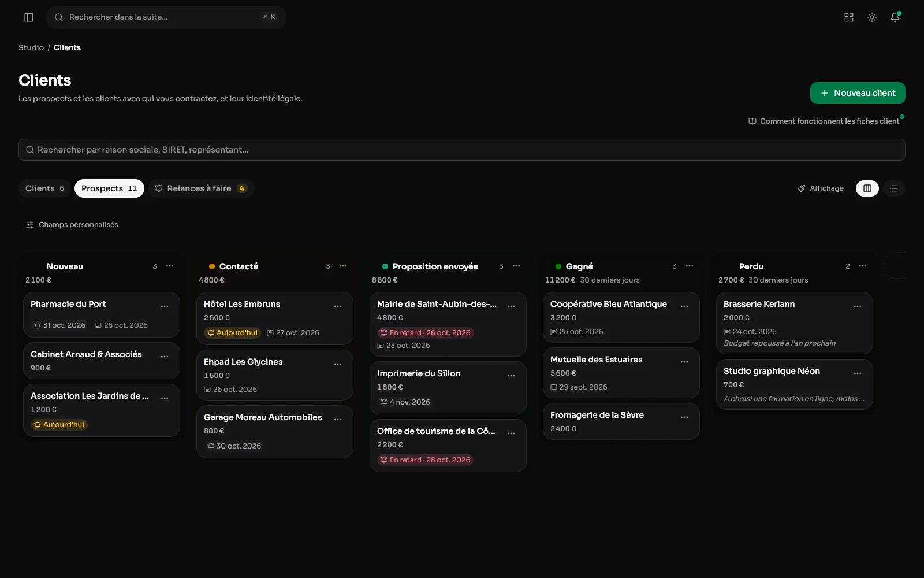Go to Studio breadcrumb
This screenshot has height=578, width=924.
tap(31, 47)
